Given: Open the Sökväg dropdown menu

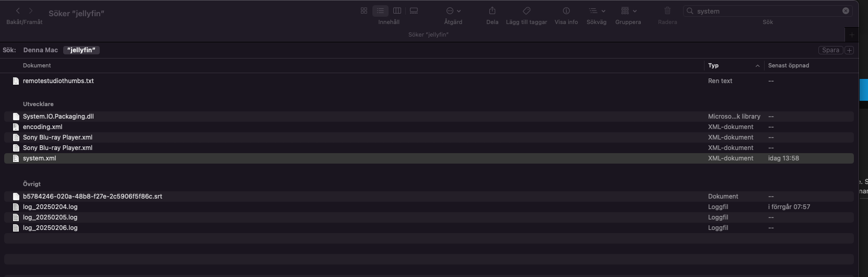Looking at the screenshot, I should pos(596,10).
